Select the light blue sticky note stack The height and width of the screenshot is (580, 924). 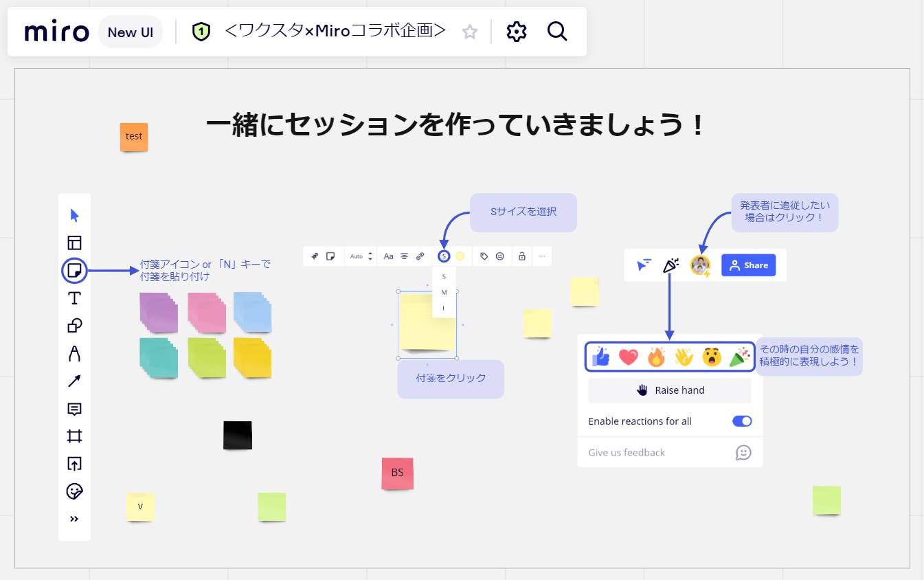click(252, 312)
